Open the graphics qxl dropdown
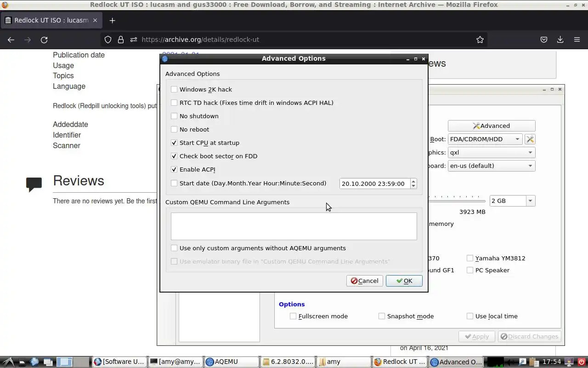The width and height of the screenshot is (588, 368). point(492,152)
